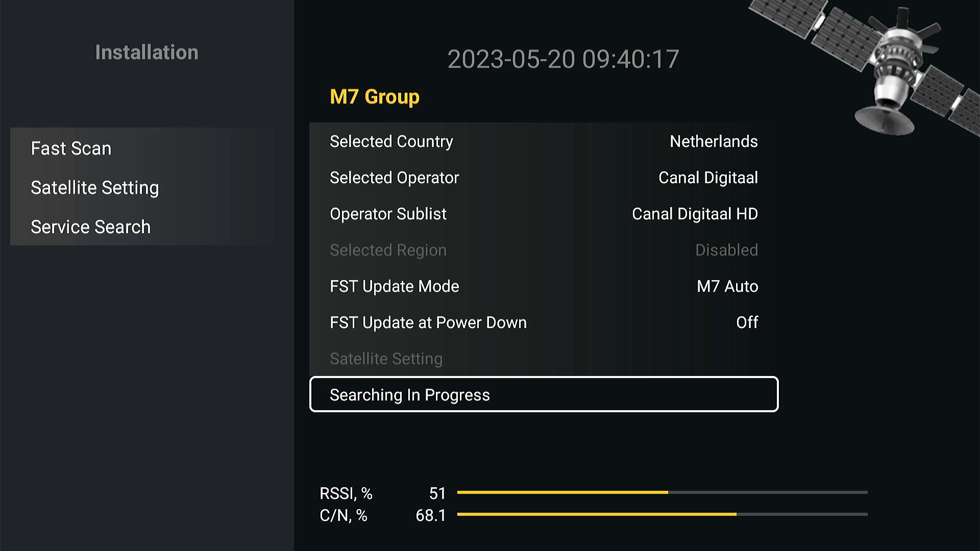Click the grayed Satellite Setting row

point(544,359)
